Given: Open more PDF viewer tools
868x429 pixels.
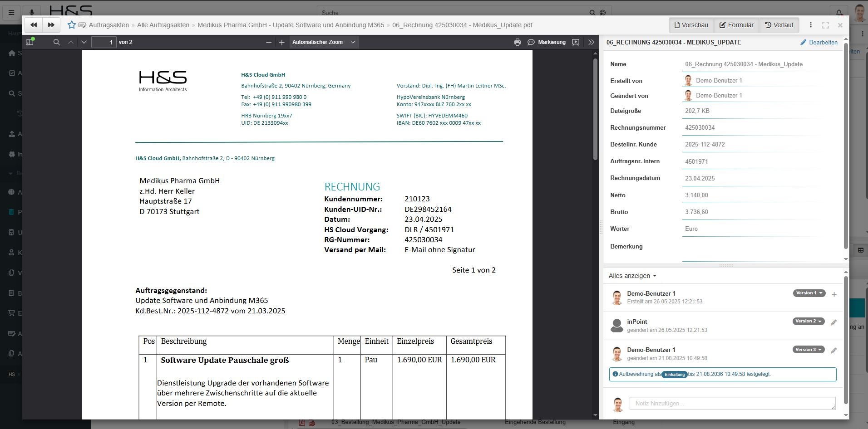Looking at the screenshot, I should pos(591,42).
